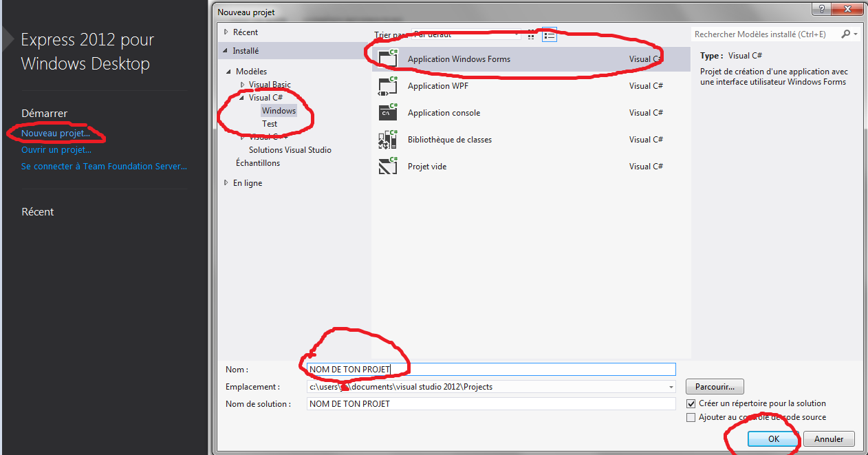The height and width of the screenshot is (455, 868).
Task: Select the Test category under Visual C#
Action: [270, 124]
